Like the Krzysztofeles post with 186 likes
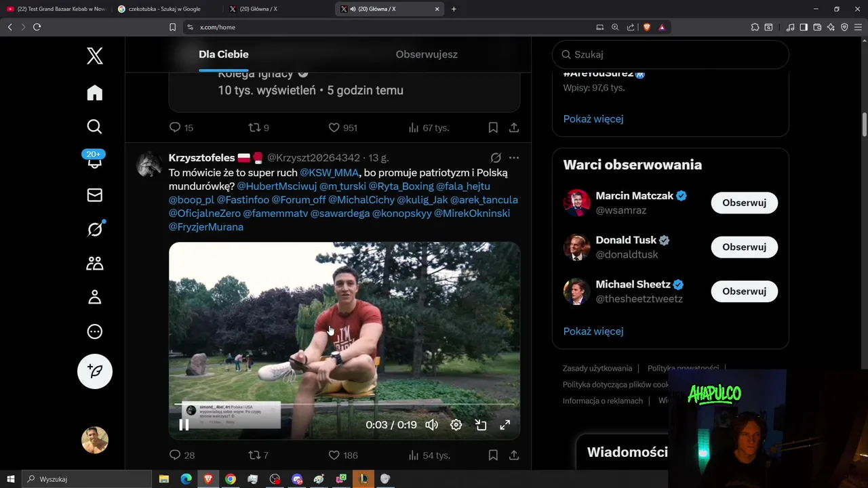The image size is (868, 488). (x=343, y=455)
